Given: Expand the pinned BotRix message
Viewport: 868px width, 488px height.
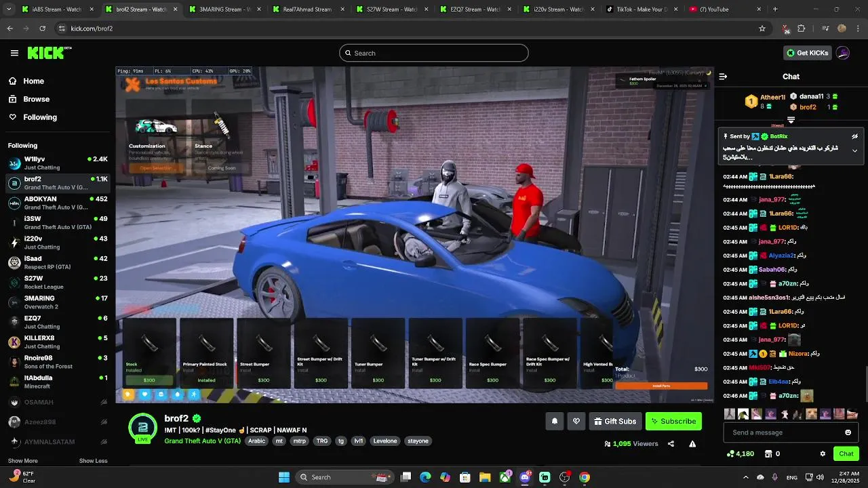Looking at the screenshot, I should click(854, 150).
